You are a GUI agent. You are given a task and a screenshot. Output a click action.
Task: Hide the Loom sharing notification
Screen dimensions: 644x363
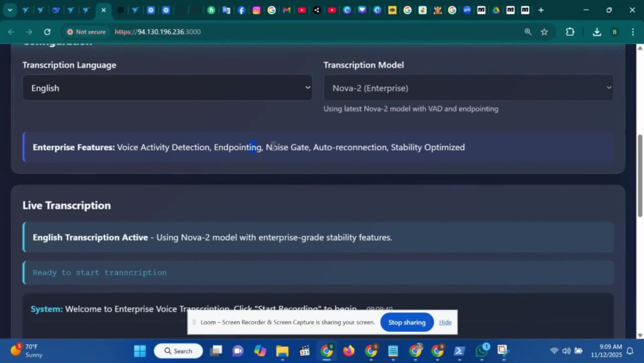[445, 322]
